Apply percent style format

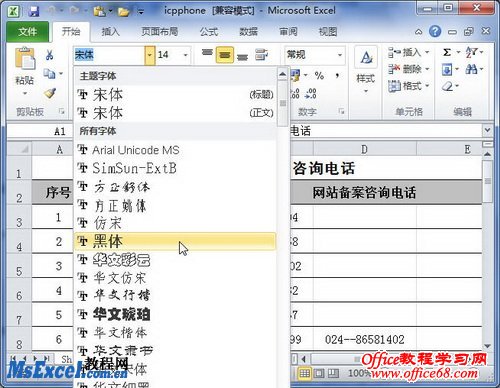tap(319, 76)
